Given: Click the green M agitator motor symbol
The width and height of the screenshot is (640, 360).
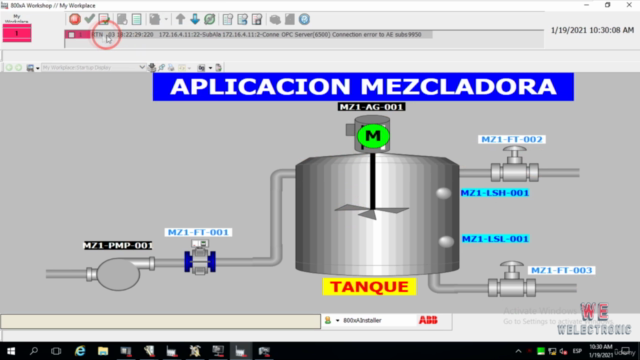Looking at the screenshot, I should 373,136.
